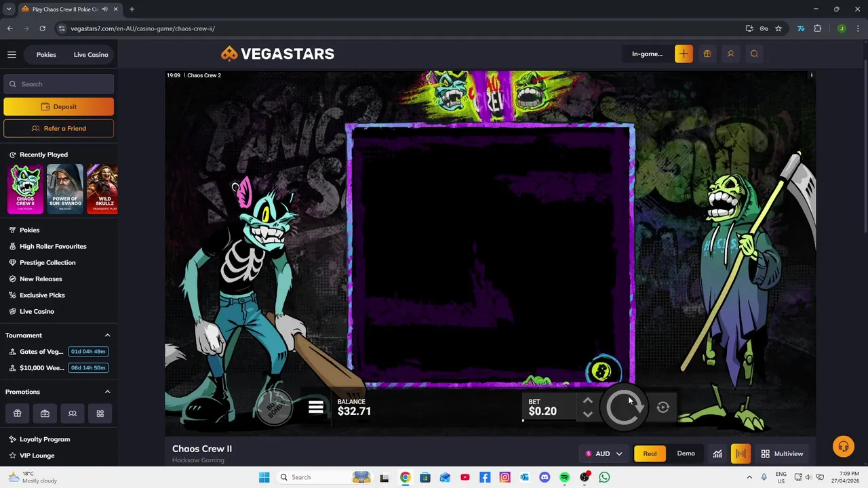Open the in-game menu lines icon
The width and height of the screenshot is (868, 488).
coord(316,407)
